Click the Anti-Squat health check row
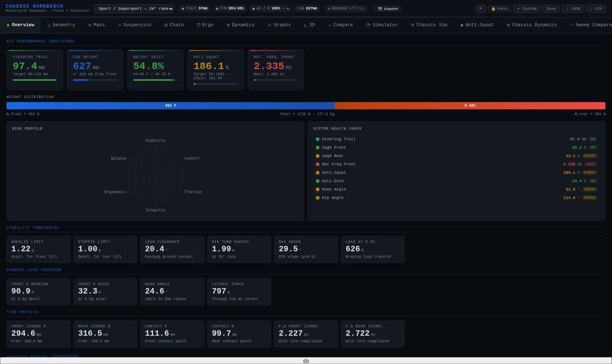The width and height of the screenshot is (612, 364). 456,173
